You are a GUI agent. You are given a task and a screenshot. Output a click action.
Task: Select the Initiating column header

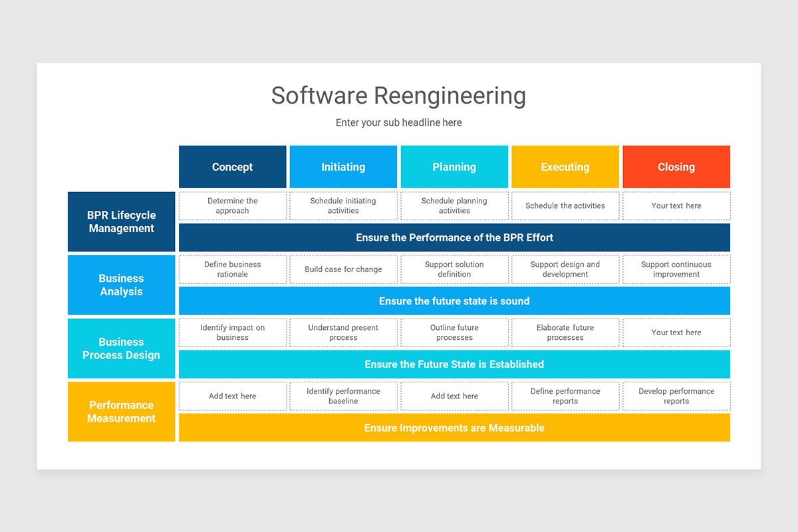pyautogui.click(x=343, y=166)
